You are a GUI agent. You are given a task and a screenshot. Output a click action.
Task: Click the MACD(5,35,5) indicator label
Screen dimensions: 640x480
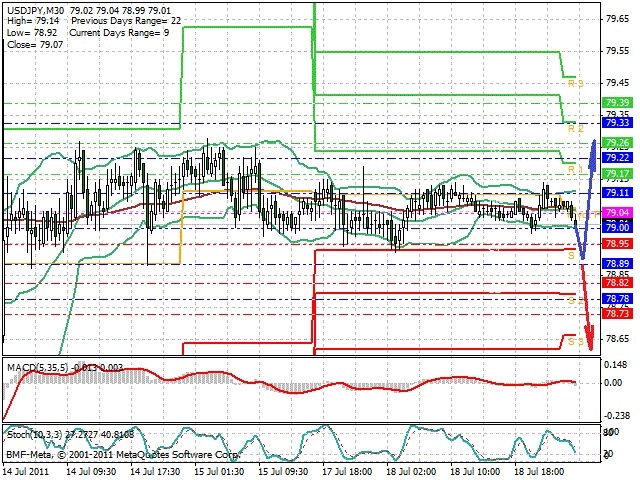coord(37,368)
